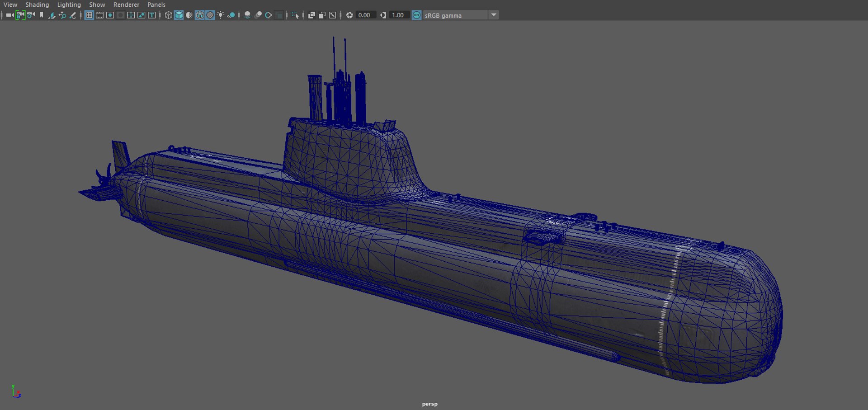The width and height of the screenshot is (868, 410).
Task: Toggle the View Transform ON button
Action: point(416,15)
